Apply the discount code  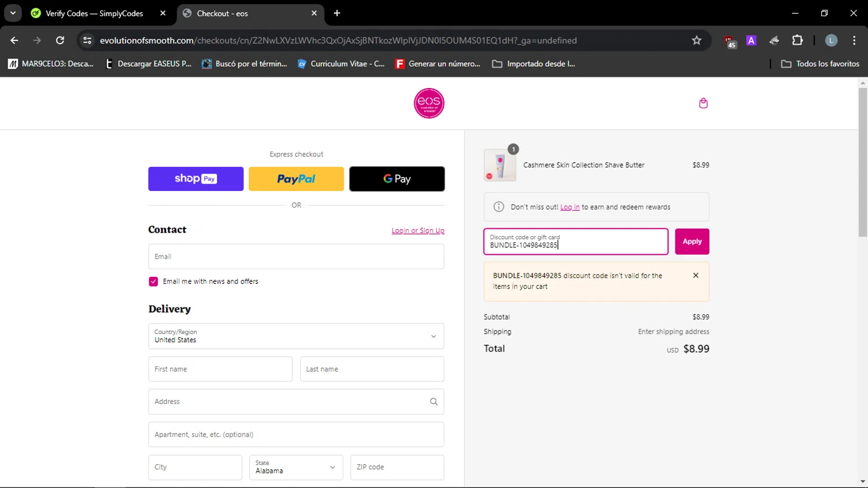point(692,241)
